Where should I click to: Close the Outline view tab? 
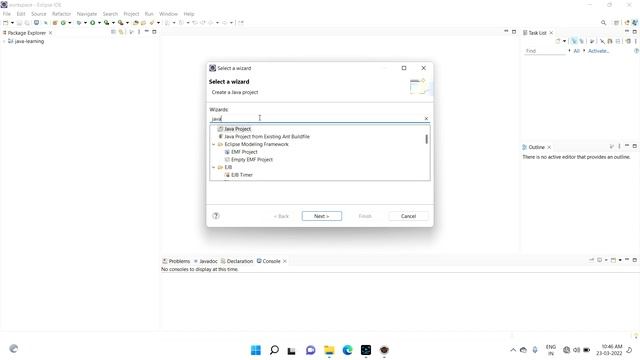tap(549, 147)
